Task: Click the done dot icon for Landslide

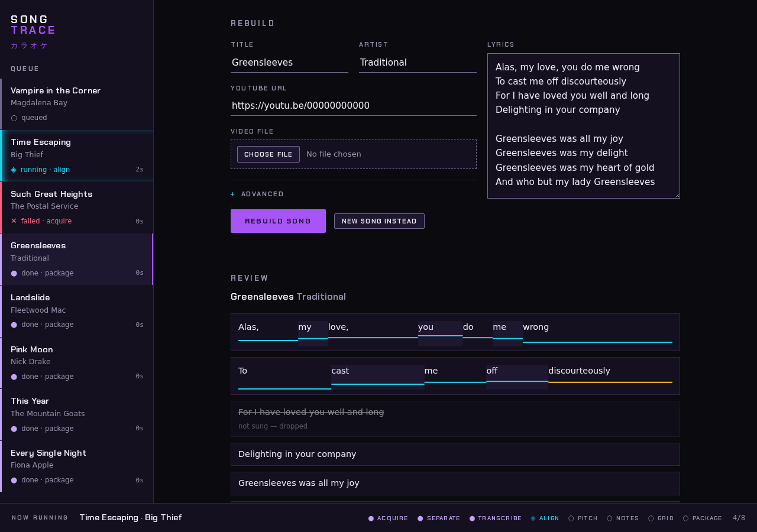Action: tap(14, 325)
